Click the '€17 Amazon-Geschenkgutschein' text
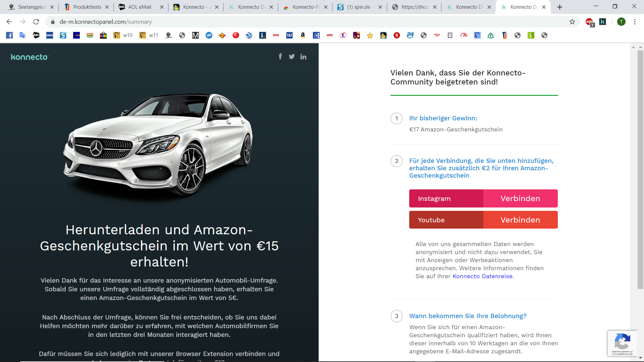 456,129
